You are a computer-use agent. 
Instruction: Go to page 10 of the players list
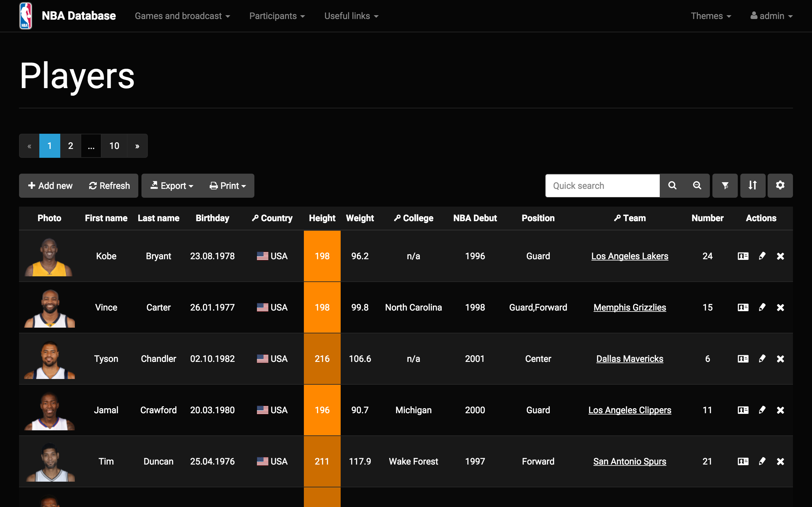(114, 145)
